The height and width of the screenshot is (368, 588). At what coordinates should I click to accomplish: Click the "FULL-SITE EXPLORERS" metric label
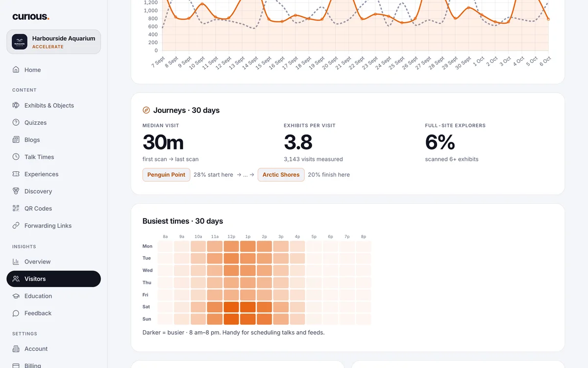tap(455, 126)
